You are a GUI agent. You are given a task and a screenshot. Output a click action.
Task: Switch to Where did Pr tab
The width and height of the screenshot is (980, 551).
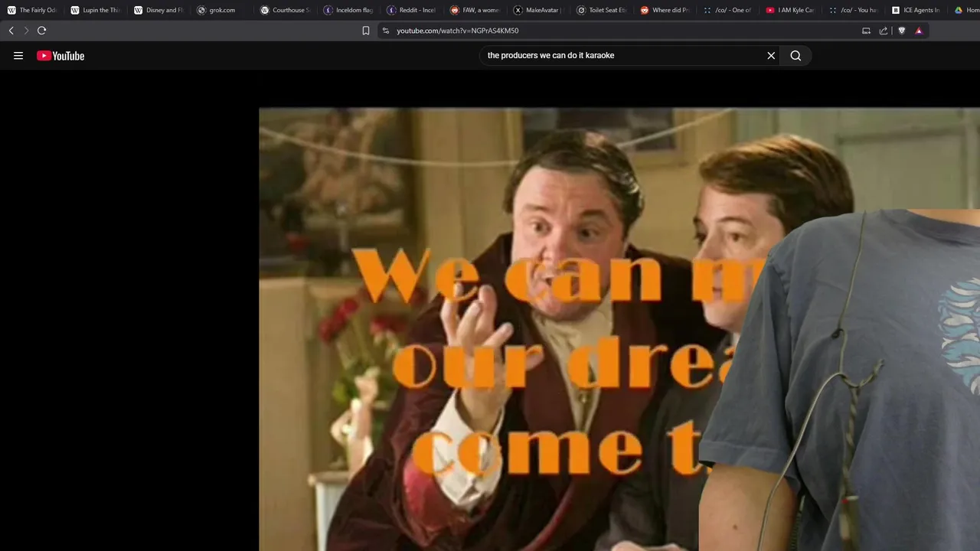click(x=665, y=10)
